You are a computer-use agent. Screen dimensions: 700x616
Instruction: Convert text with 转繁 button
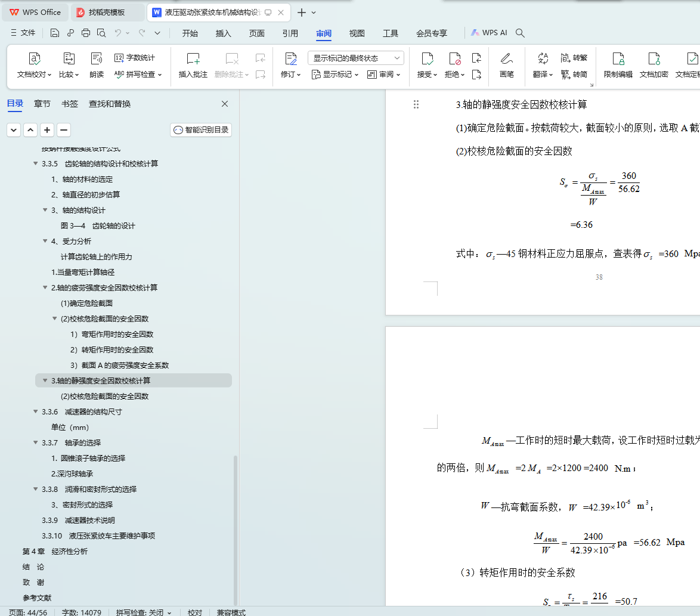pos(574,58)
